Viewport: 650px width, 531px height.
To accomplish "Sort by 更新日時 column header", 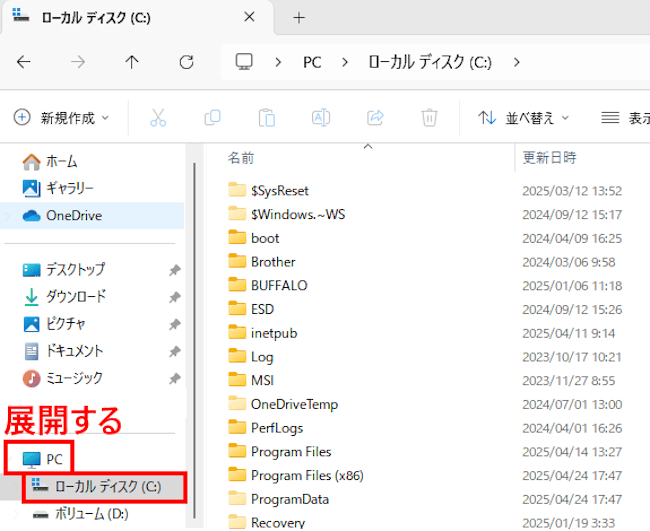I will coord(549,158).
